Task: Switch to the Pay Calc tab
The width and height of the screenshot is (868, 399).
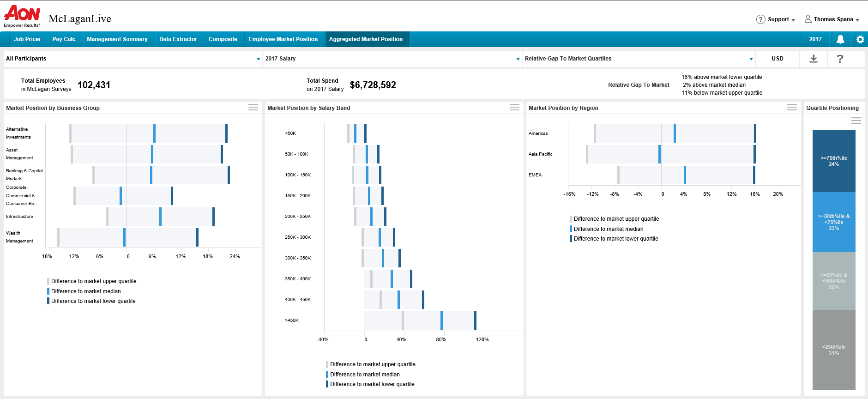Action: (64, 39)
